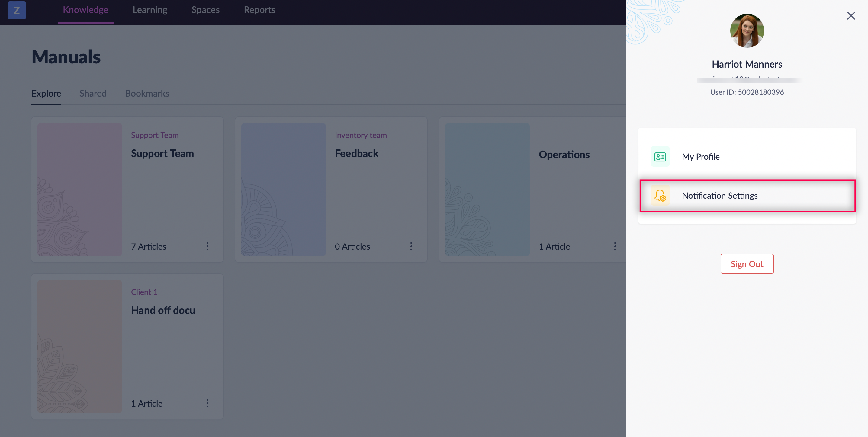Open Feedback manual three-dot menu
This screenshot has height=437, width=868.
tap(411, 247)
